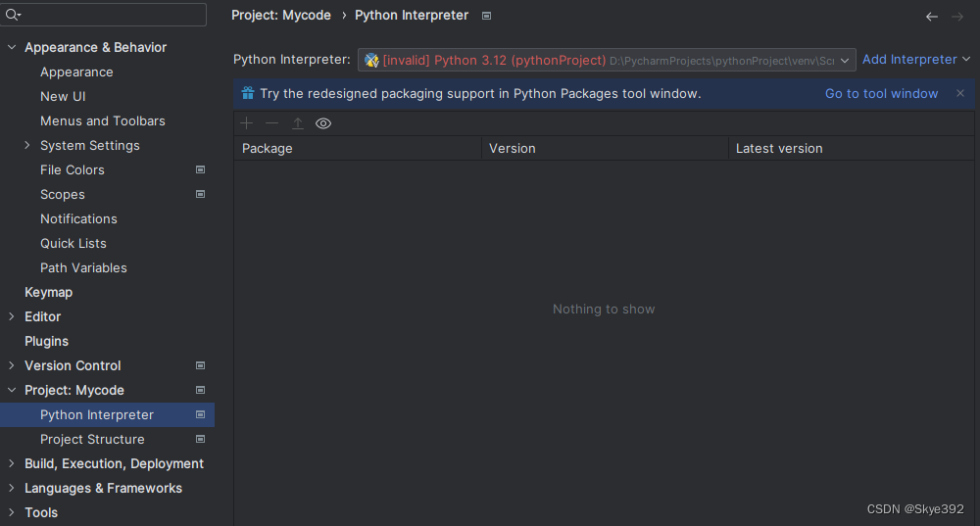Screen dimensions: 980x526
Task: Collapse the Appearance & Behavior section
Action: (11, 47)
